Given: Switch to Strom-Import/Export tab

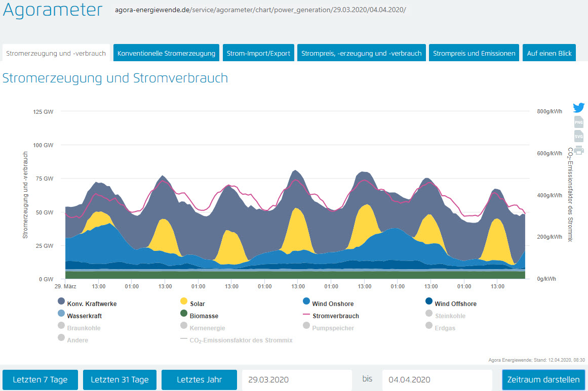Looking at the screenshot, I should (258, 53).
